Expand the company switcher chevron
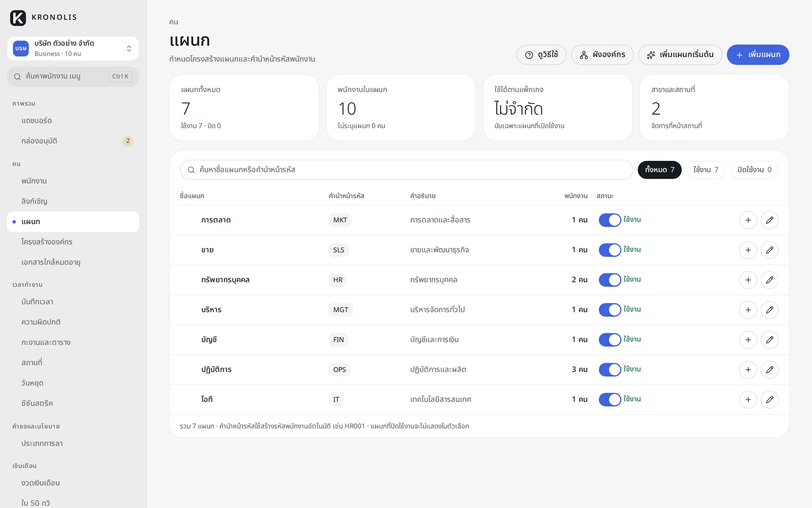 pos(129,49)
